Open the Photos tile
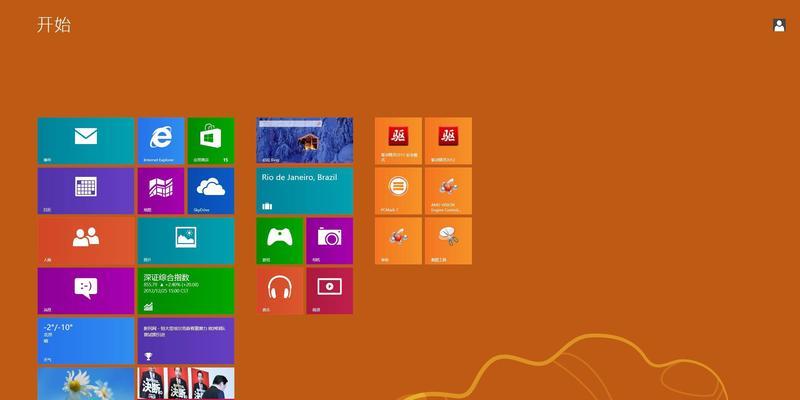The width and height of the screenshot is (800, 400). (x=186, y=241)
